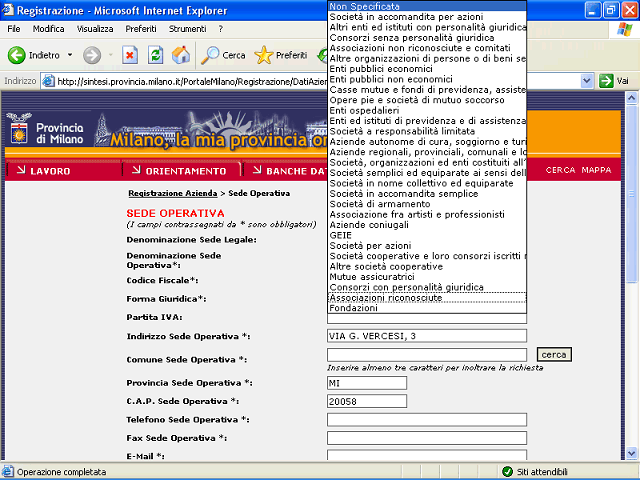
Task: Open the Visualizza menu
Action: tap(95, 29)
